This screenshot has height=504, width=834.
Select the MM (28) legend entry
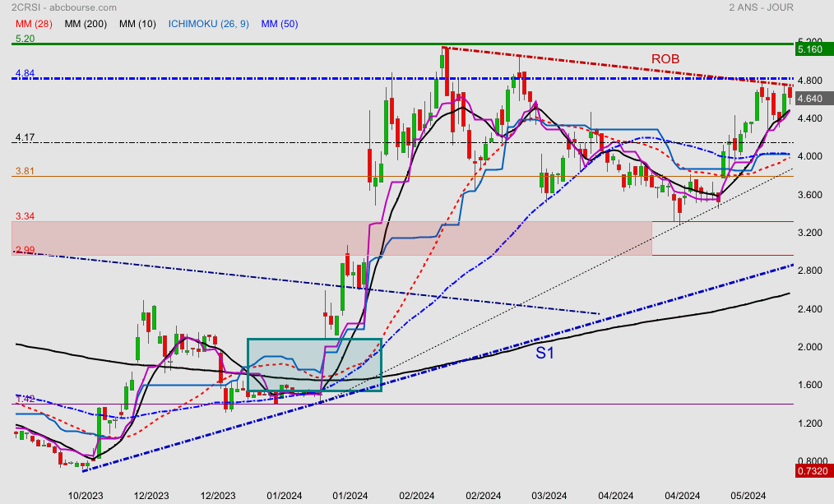pyautogui.click(x=34, y=24)
